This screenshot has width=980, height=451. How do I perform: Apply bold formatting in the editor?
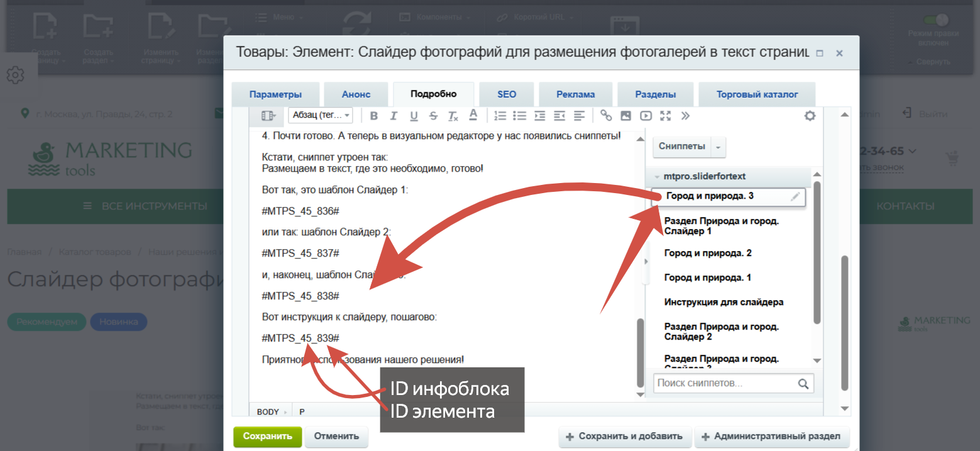tap(374, 115)
